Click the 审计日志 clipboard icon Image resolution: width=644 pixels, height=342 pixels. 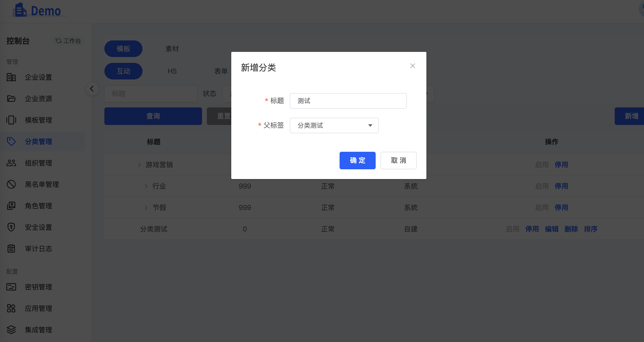tap(11, 249)
